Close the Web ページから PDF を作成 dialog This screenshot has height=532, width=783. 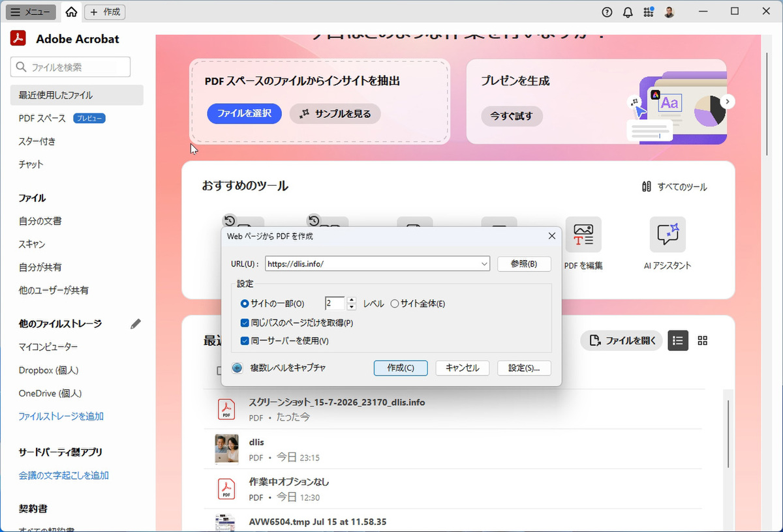(552, 236)
